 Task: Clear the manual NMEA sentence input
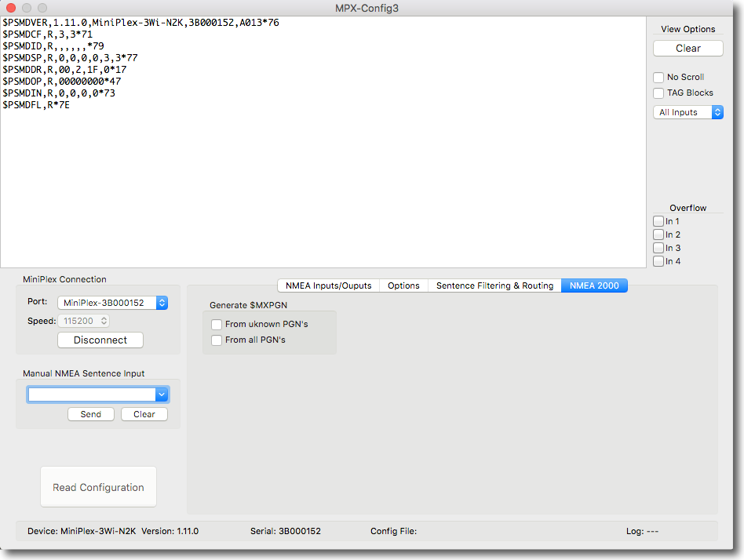(x=144, y=414)
